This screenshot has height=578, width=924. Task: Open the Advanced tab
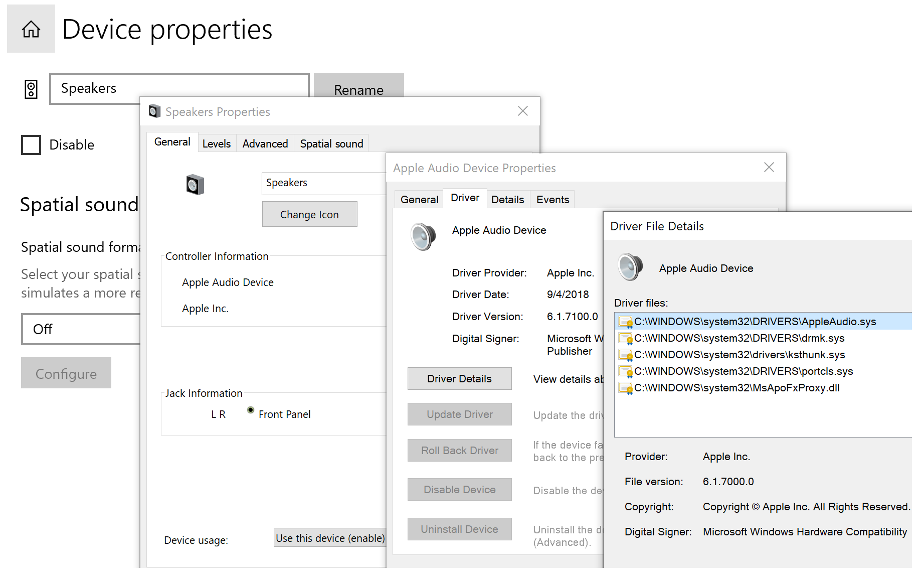265,144
